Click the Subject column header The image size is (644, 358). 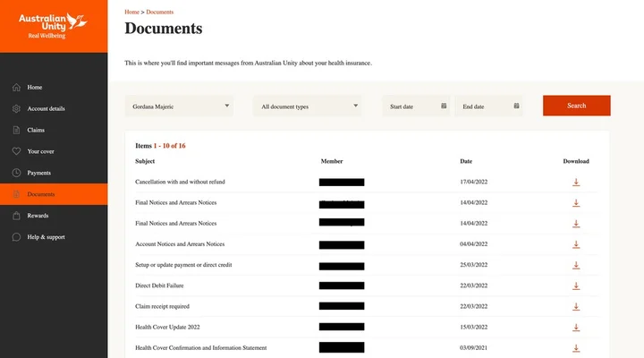145,161
